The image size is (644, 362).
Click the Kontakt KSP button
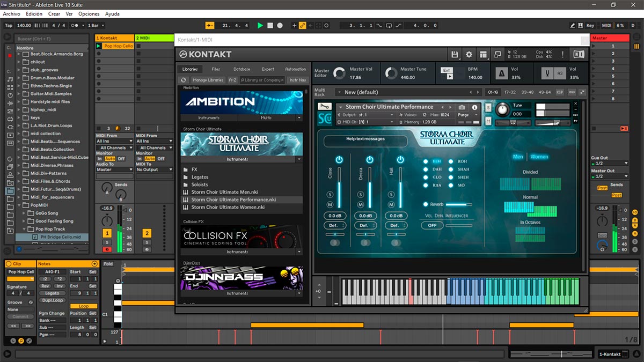coord(560,92)
